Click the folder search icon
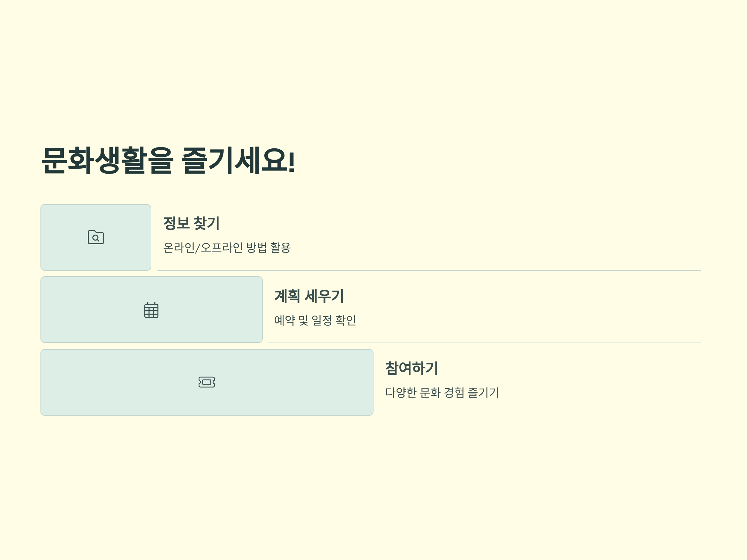Viewport: 747px width, 560px height. click(x=96, y=237)
